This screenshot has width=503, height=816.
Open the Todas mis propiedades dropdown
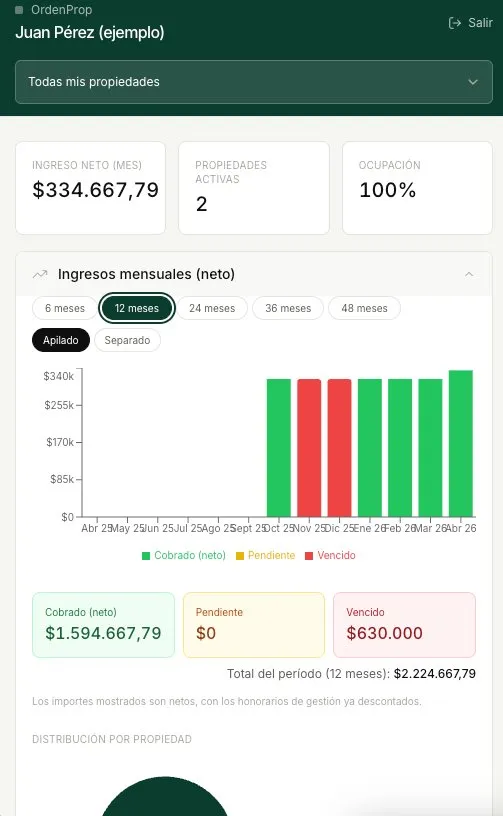tap(254, 82)
